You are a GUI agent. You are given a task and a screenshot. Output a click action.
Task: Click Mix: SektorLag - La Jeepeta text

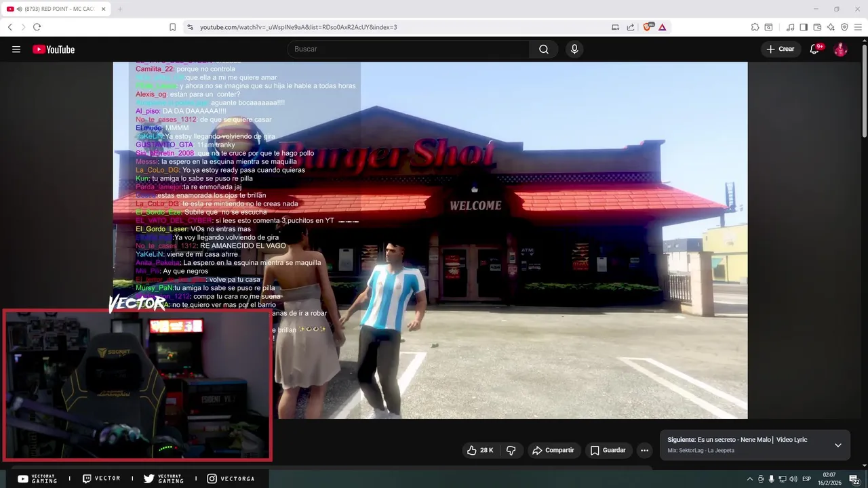click(x=701, y=450)
